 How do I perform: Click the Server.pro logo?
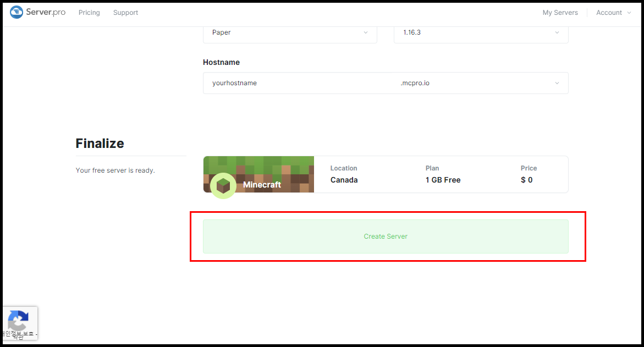point(37,12)
